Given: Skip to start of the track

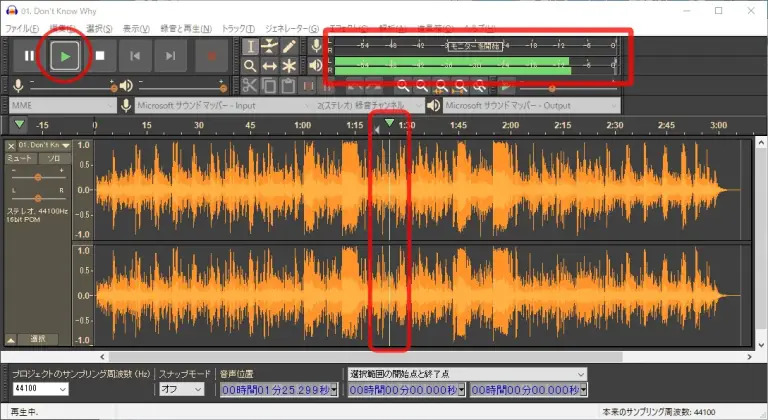Looking at the screenshot, I should point(135,56).
